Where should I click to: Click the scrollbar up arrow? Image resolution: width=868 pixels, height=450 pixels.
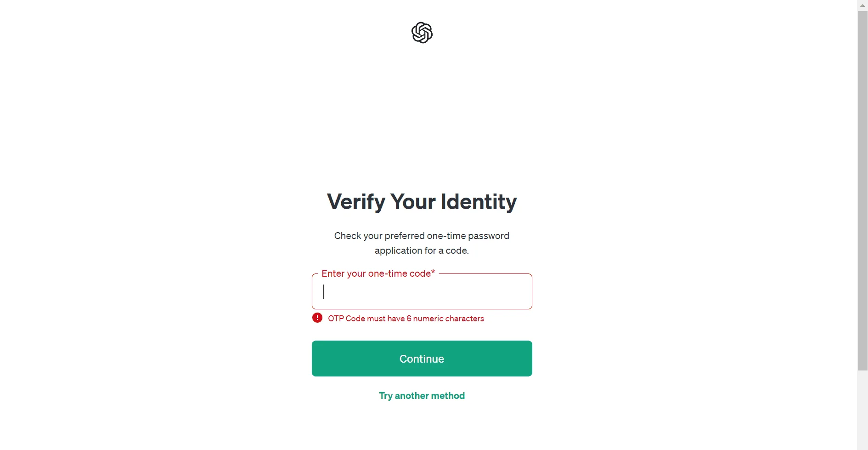coord(862,5)
